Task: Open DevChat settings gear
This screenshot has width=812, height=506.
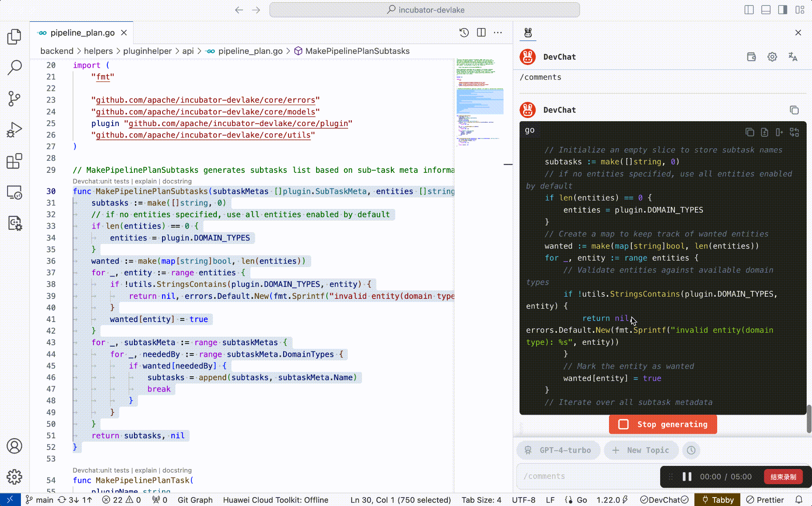Action: (x=772, y=57)
